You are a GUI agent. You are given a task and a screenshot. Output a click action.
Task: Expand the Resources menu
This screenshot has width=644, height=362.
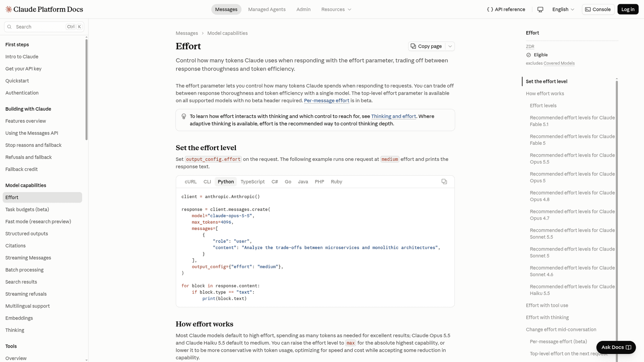(336, 9)
